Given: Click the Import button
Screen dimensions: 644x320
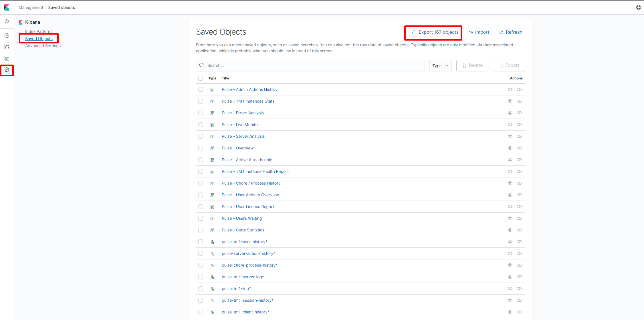Looking at the screenshot, I should [x=479, y=32].
